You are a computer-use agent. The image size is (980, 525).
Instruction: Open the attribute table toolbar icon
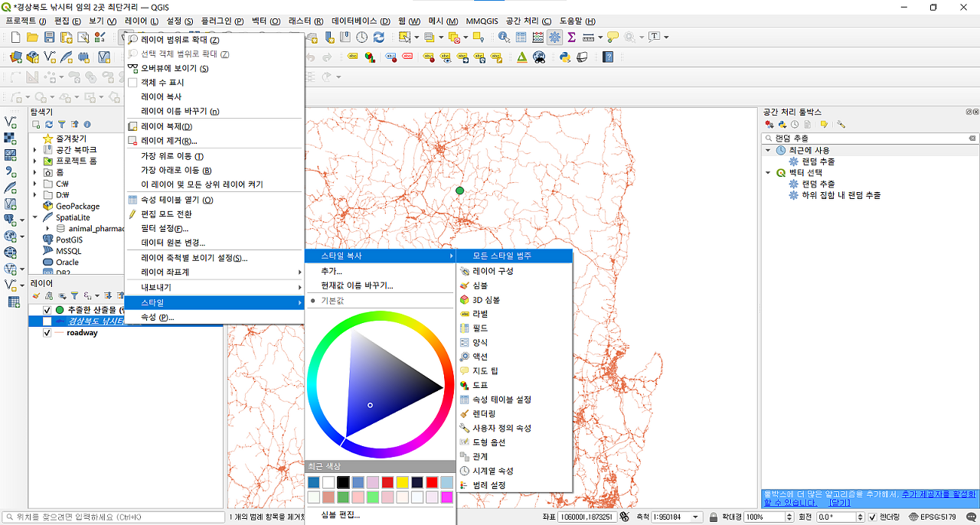point(521,37)
